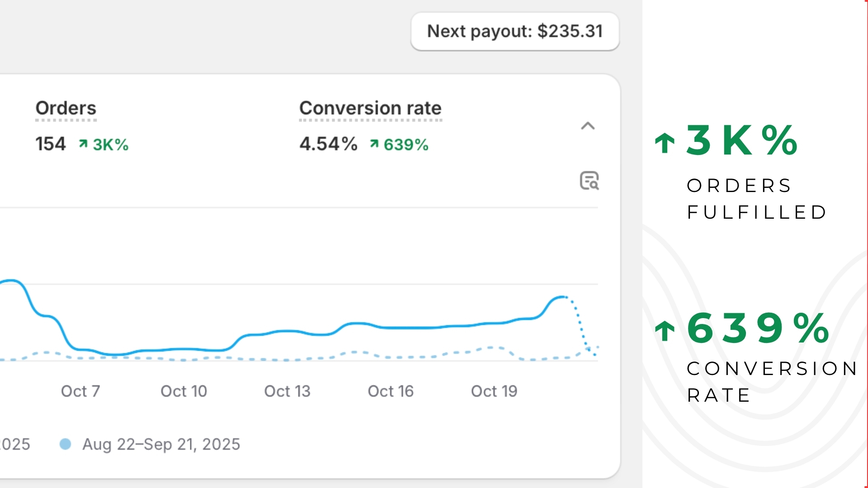Image resolution: width=868 pixels, height=488 pixels.
Task: Click the Oct 16 axis label
Action: (x=391, y=391)
